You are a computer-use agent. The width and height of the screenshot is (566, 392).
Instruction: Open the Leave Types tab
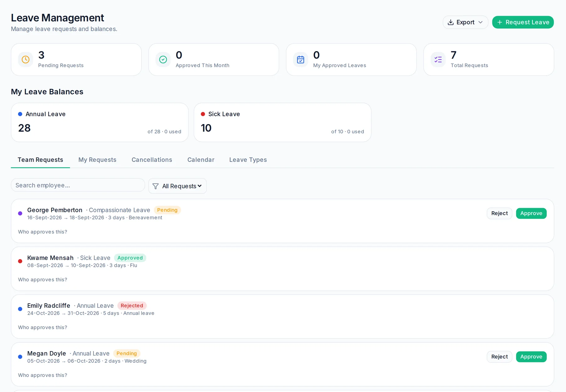pyautogui.click(x=248, y=160)
